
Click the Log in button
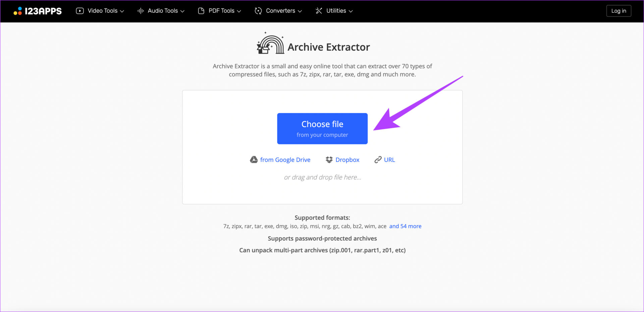coord(619,11)
